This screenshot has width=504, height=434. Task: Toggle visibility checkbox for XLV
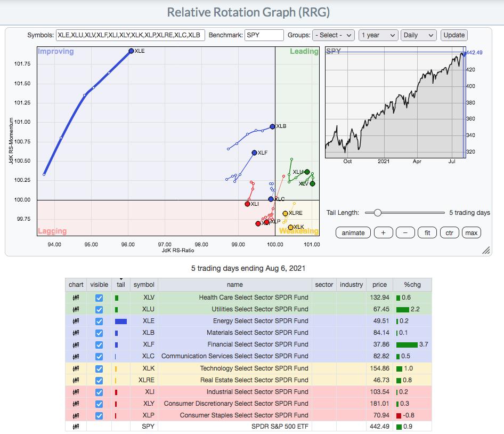click(99, 298)
